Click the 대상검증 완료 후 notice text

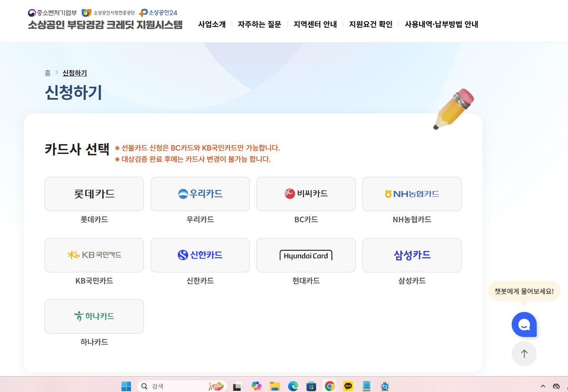click(193, 159)
